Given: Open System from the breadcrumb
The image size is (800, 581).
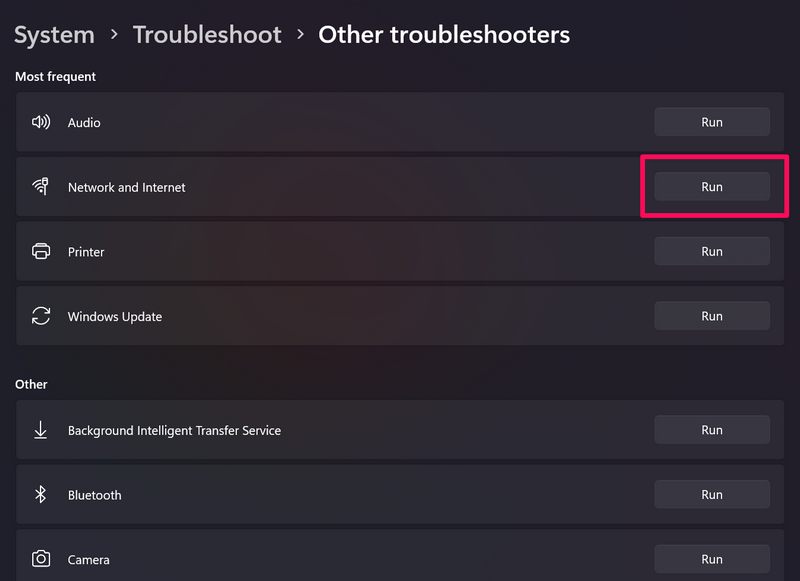Looking at the screenshot, I should point(54,34).
